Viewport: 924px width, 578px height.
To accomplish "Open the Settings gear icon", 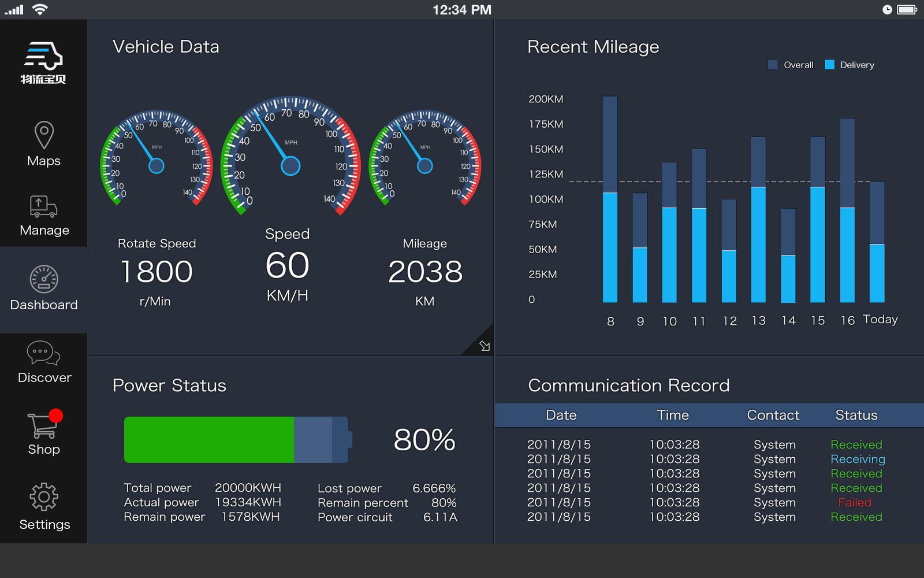I will tap(44, 497).
